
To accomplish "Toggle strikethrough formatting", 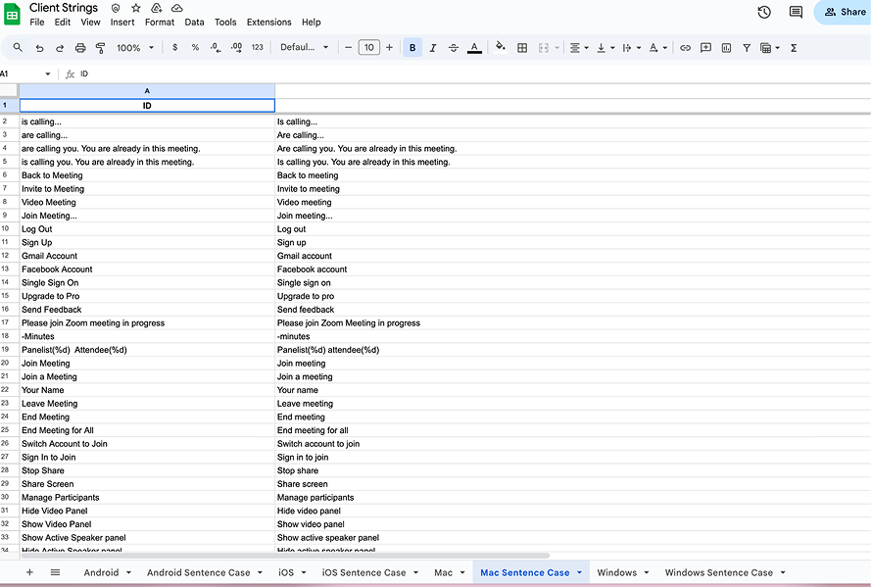I will tap(453, 47).
